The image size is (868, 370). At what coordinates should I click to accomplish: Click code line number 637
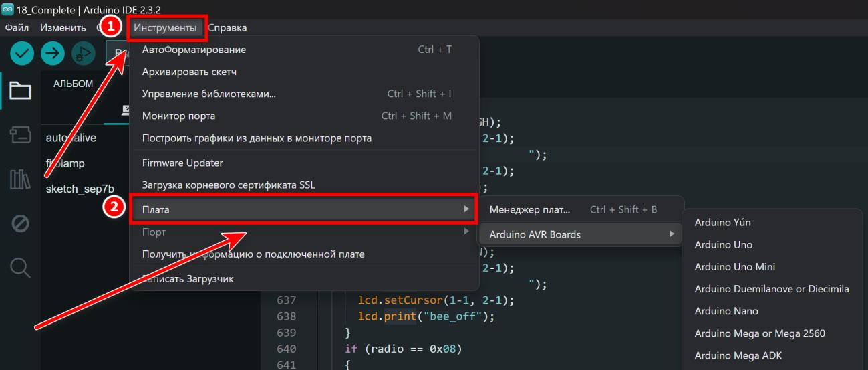point(286,300)
